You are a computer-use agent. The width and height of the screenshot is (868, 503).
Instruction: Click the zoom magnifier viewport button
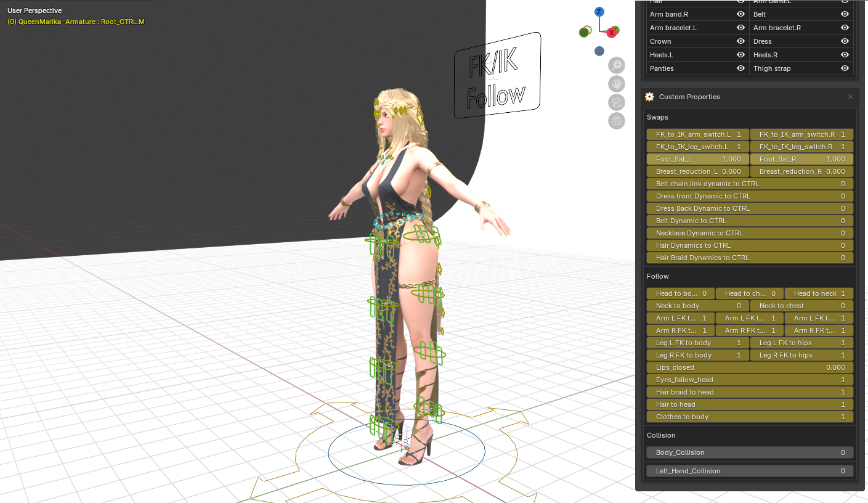pos(617,65)
